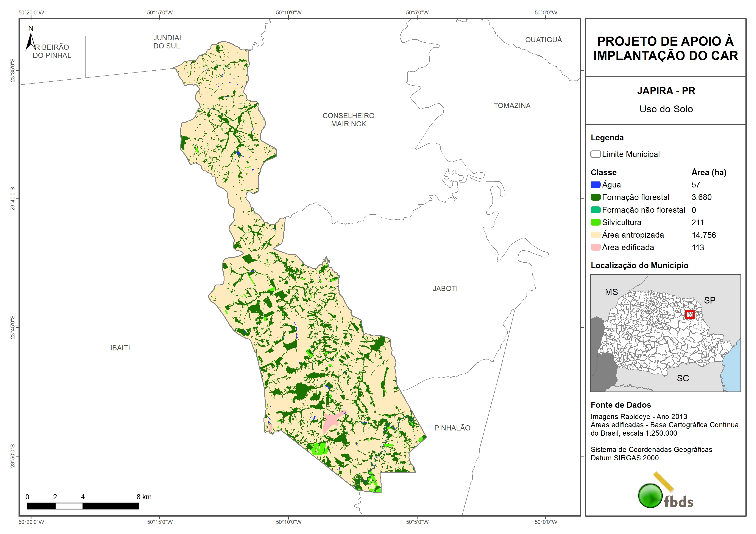Click the Localização do Município inset map
Viewport: 756px width, 534px height.
[x=666, y=333]
